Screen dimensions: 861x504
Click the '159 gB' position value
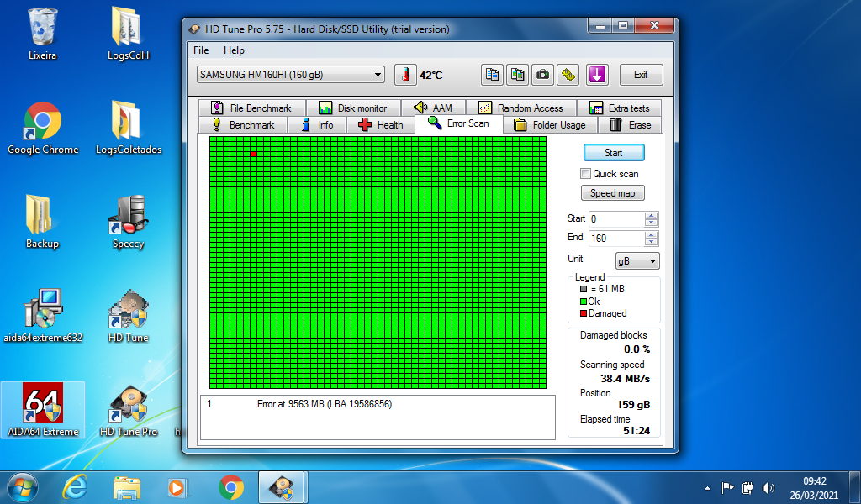point(633,405)
